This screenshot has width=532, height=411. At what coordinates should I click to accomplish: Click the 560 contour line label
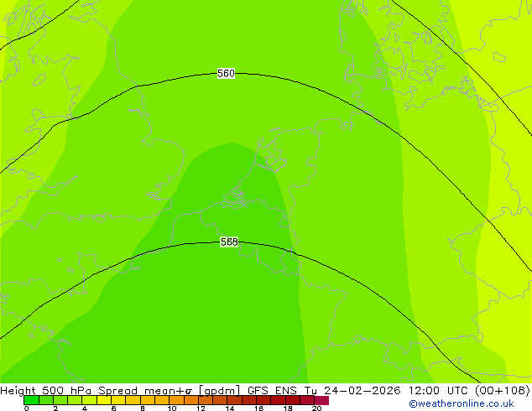coord(226,74)
